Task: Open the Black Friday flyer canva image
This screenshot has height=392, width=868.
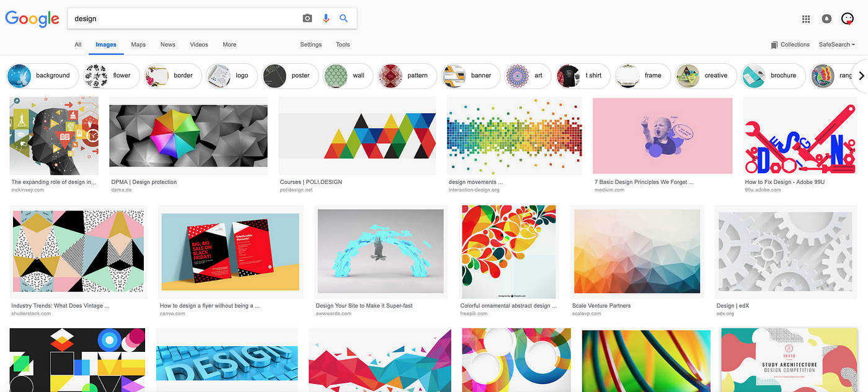Action: [x=230, y=251]
